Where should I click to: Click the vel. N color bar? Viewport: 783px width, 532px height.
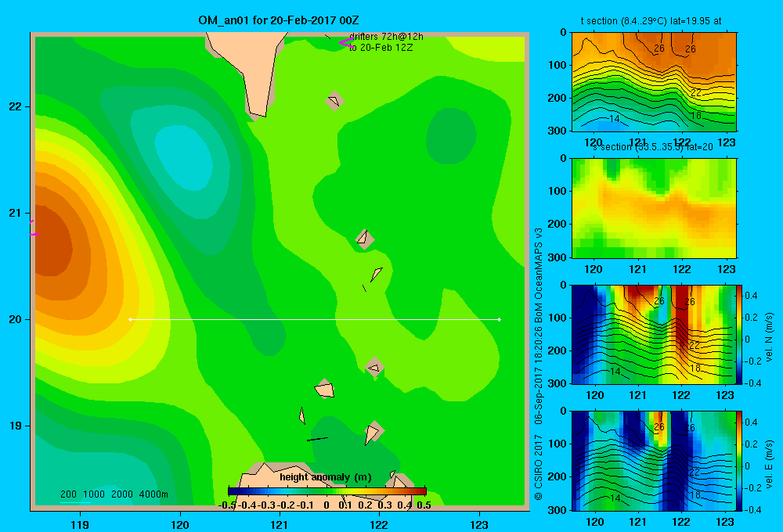click(x=739, y=334)
